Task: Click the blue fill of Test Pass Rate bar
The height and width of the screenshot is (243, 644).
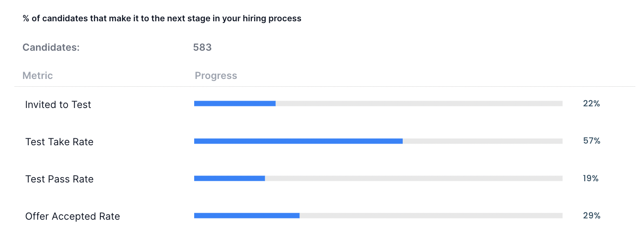Action: [229, 178]
